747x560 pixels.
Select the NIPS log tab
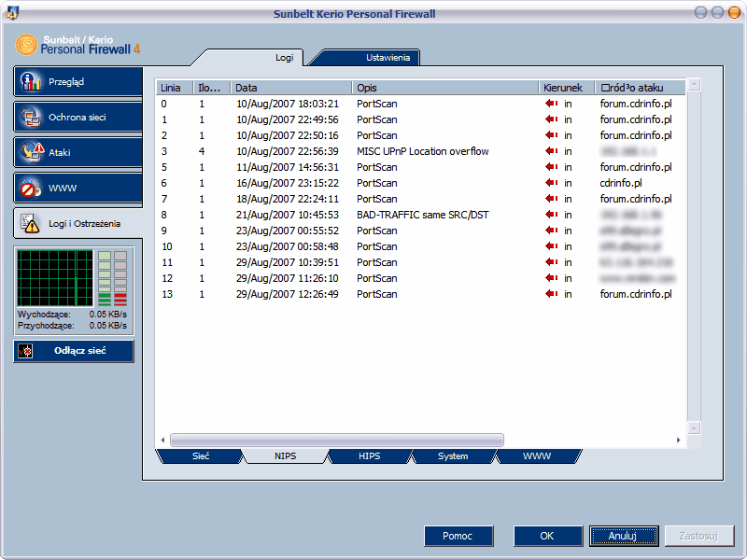286,455
